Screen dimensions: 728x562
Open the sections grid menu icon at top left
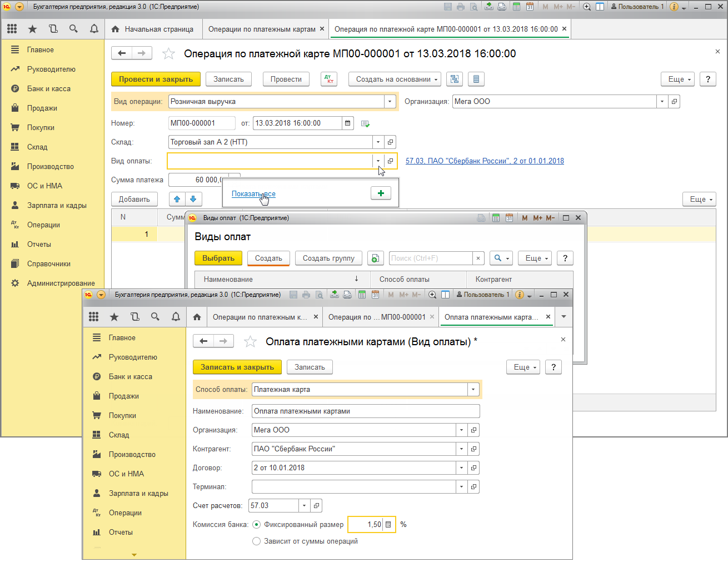click(x=12, y=29)
